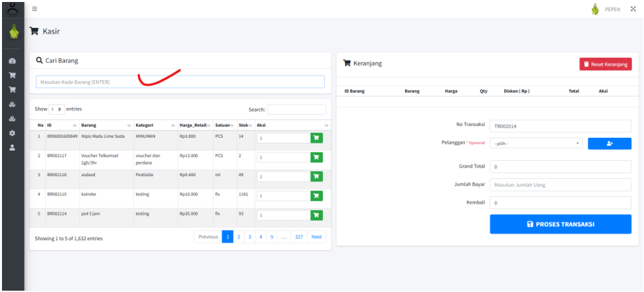Viewport: 644px width, 292px height.
Task: Sort table by Aksi column
Action: coord(293,125)
